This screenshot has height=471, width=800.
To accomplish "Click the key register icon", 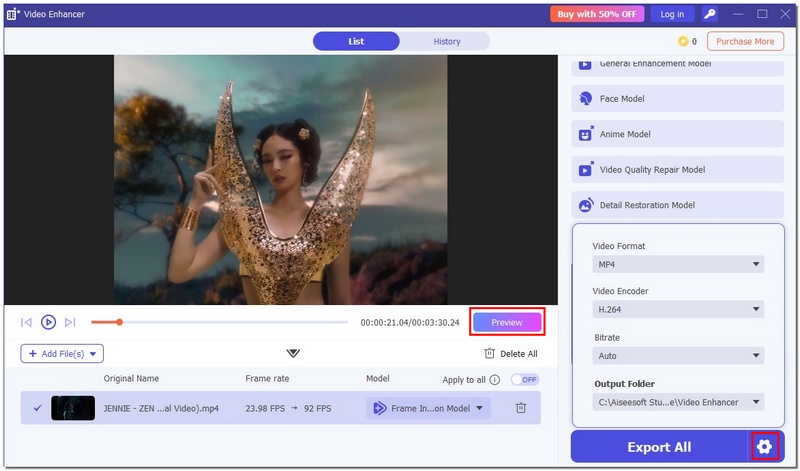I will (x=710, y=14).
